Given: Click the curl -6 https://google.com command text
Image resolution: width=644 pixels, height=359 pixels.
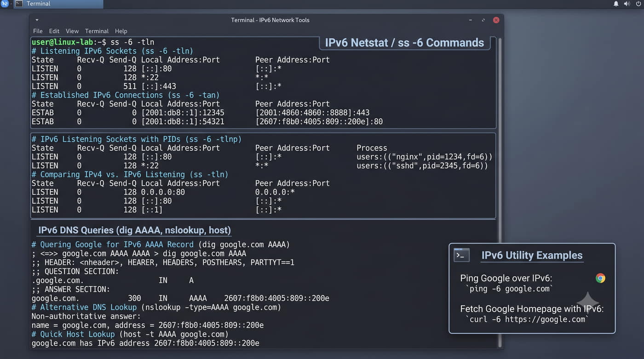Looking at the screenshot, I should coord(527,319).
